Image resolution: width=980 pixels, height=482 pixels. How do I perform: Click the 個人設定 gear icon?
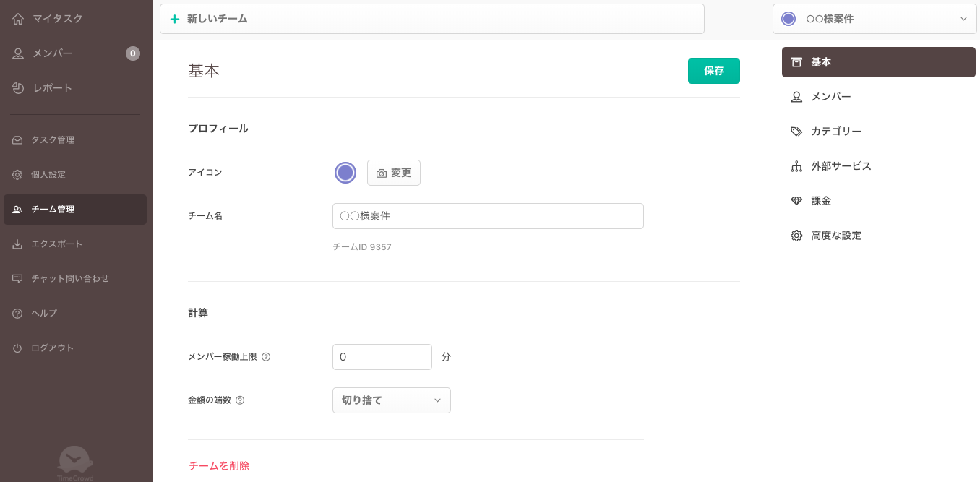point(17,175)
